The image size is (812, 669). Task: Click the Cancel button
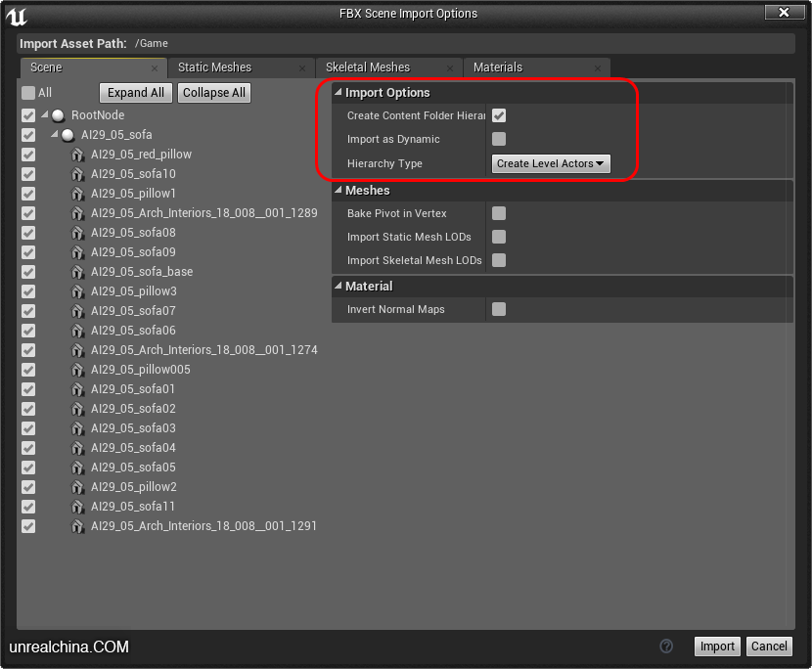click(769, 647)
